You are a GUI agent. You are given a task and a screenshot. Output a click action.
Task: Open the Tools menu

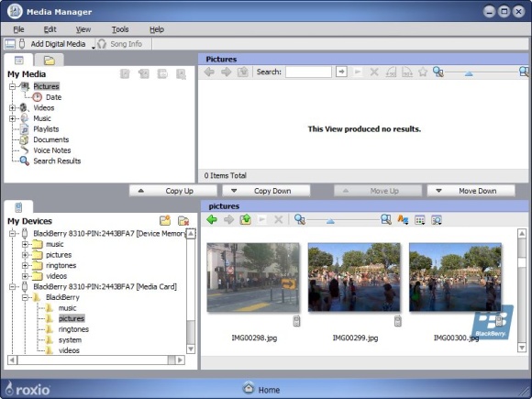point(120,29)
